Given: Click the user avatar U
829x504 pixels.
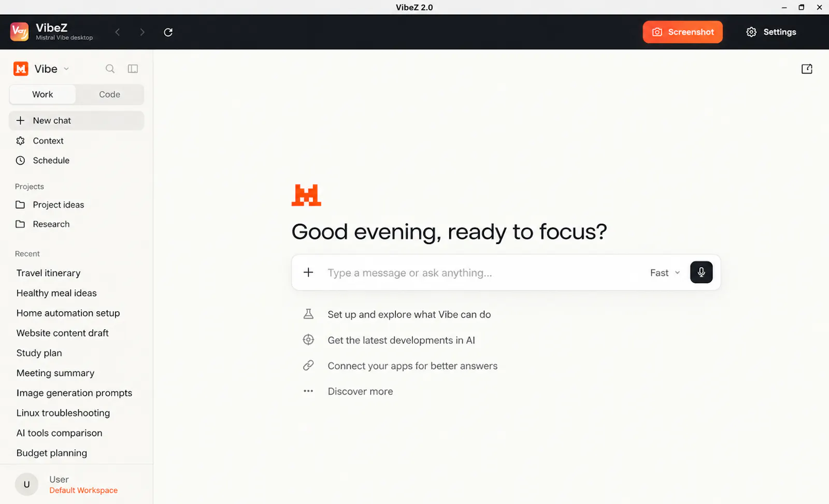Looking at the screenshot, I should click(26, 484).
